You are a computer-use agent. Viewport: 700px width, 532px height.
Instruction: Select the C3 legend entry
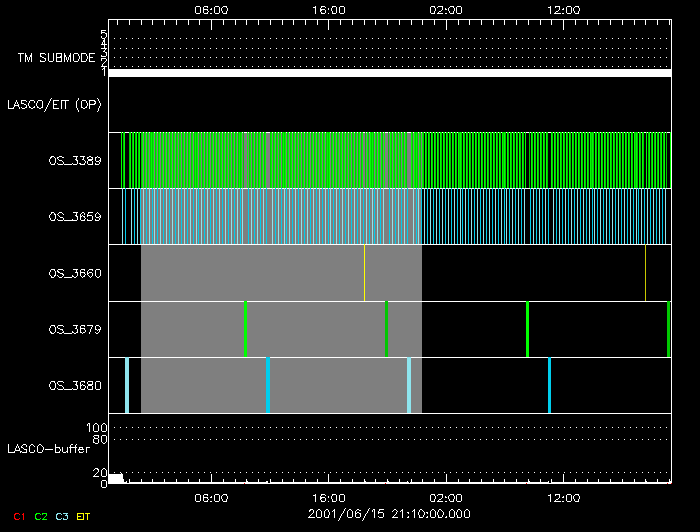pos(62,515)
